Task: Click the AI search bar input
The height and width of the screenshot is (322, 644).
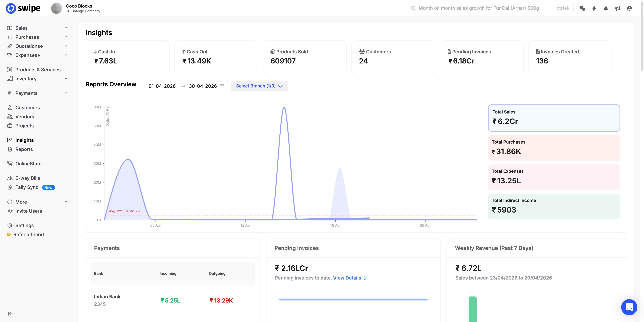Action: pyautogui.click(x=490, y=8)
